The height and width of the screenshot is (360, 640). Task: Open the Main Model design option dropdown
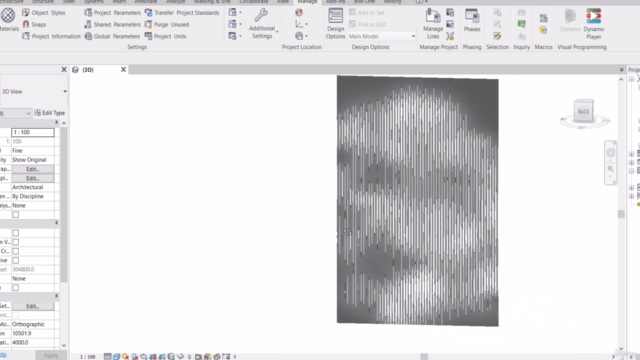382,36
